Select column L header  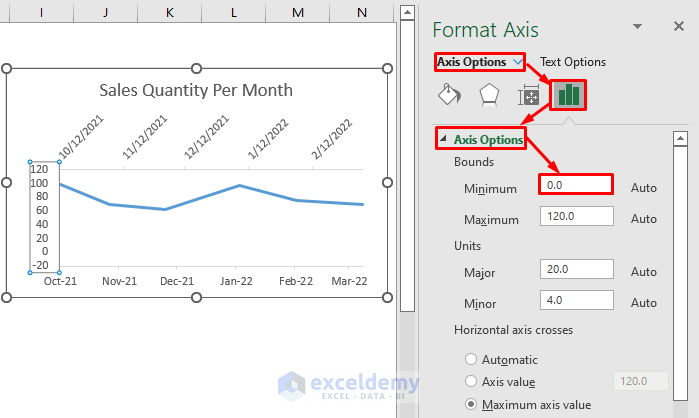click(x=234, y=12)
